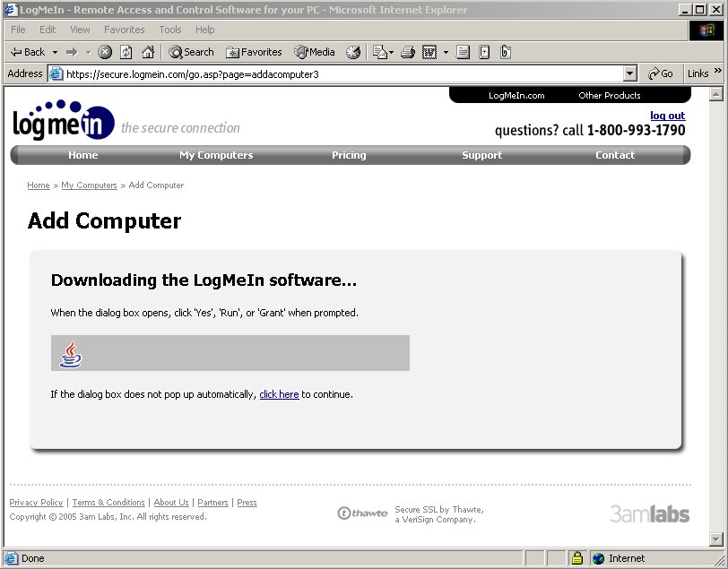This screenshot has width=728, height=569.
Task: Click the scrollbar up arrow
Action: [716, 94]
